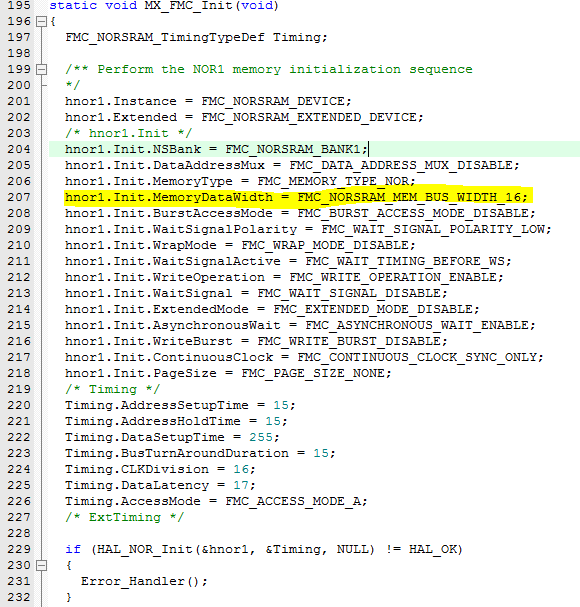Click hnor1.Init.ContinuousClock identifier
580x607 pixels.
click(169, 357)
